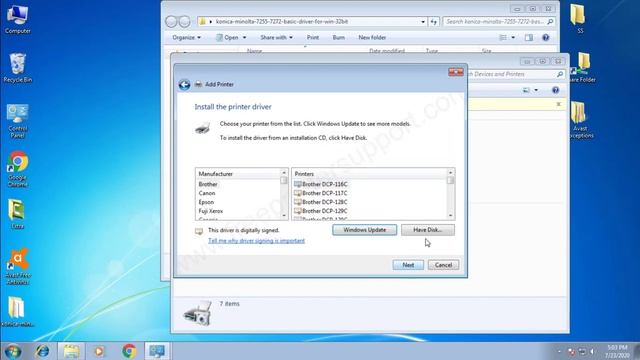Open the driver signing importance link

[256, 241]
